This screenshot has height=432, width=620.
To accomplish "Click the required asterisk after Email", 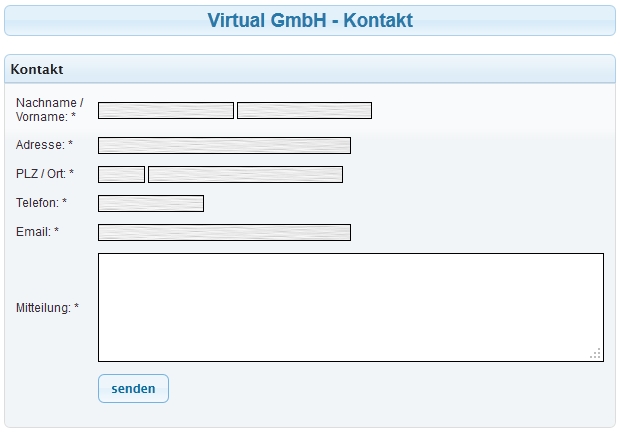I will click(57, 233).
